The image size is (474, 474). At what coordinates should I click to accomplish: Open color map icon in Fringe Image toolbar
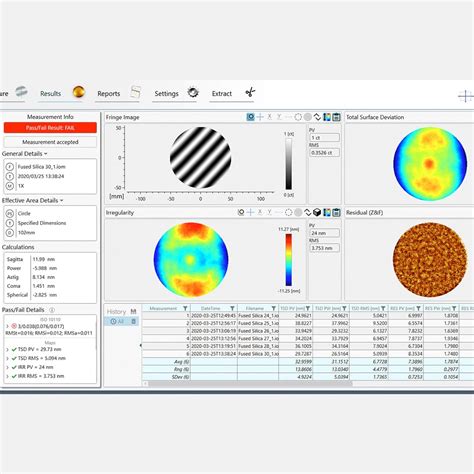327,117
